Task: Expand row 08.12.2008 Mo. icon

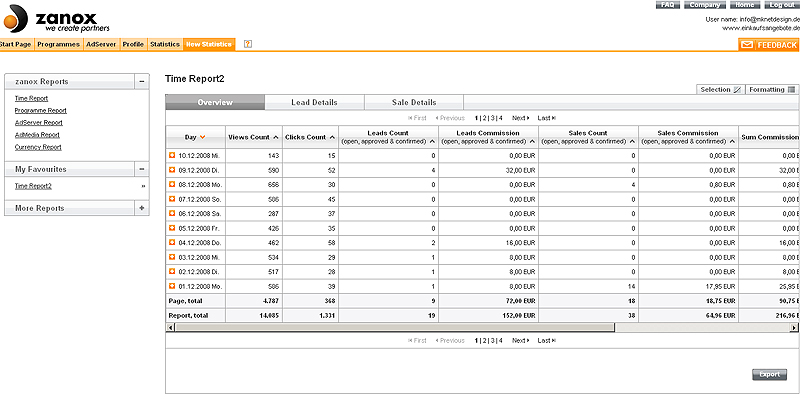Action: (x=172, y=184)
